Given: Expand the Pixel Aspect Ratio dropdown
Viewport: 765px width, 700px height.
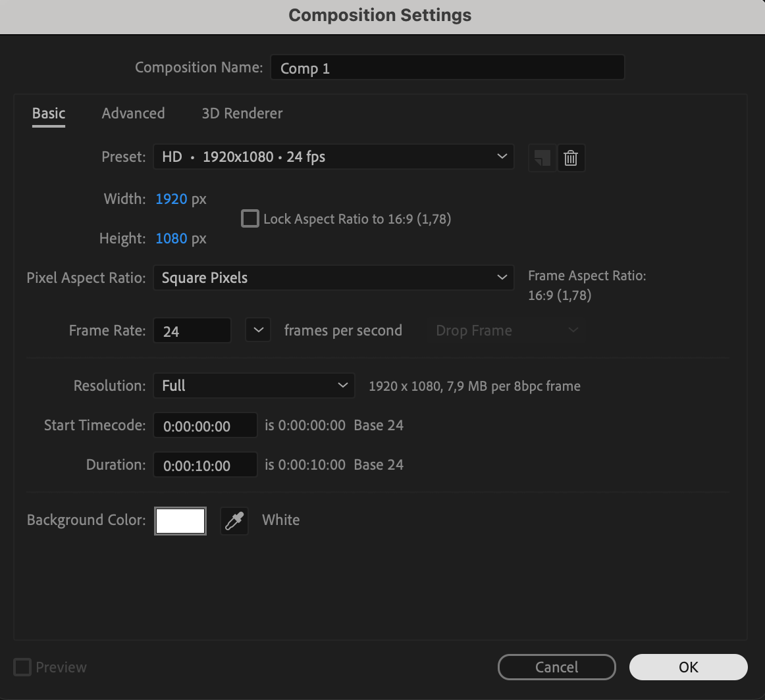Looking at the screenshot, I should click(x=333, y=278).
